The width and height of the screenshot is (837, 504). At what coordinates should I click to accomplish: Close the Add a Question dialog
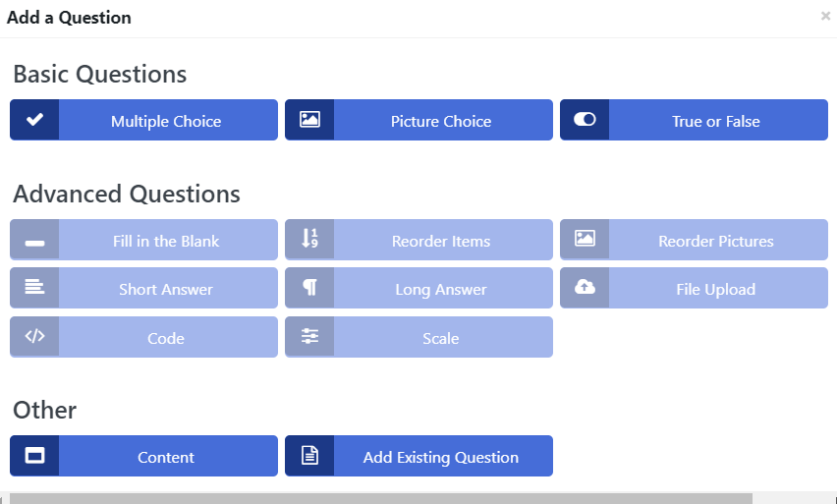point(825,17)
